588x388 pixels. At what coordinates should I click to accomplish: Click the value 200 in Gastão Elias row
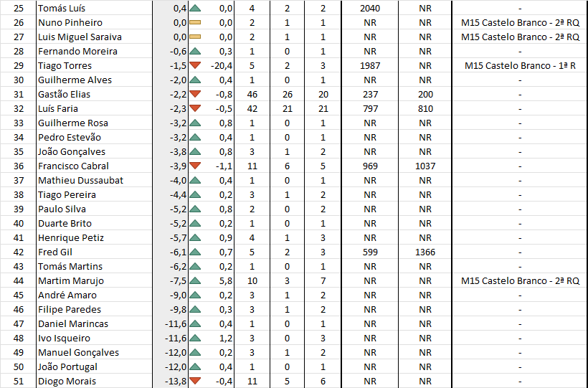(425, 94)
